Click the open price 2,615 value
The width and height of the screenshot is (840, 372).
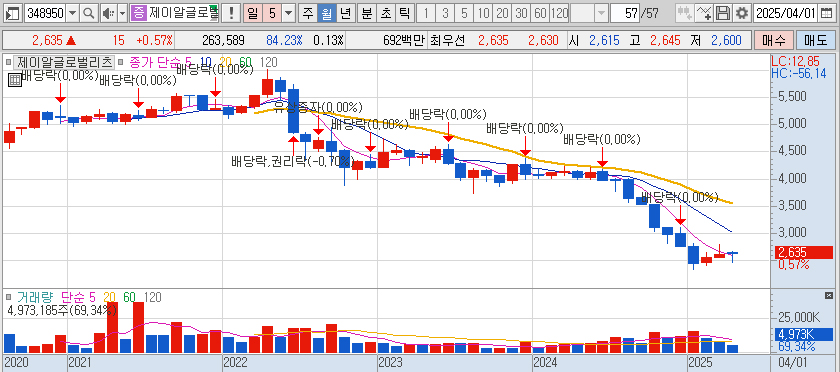click(x=604, y=40)
